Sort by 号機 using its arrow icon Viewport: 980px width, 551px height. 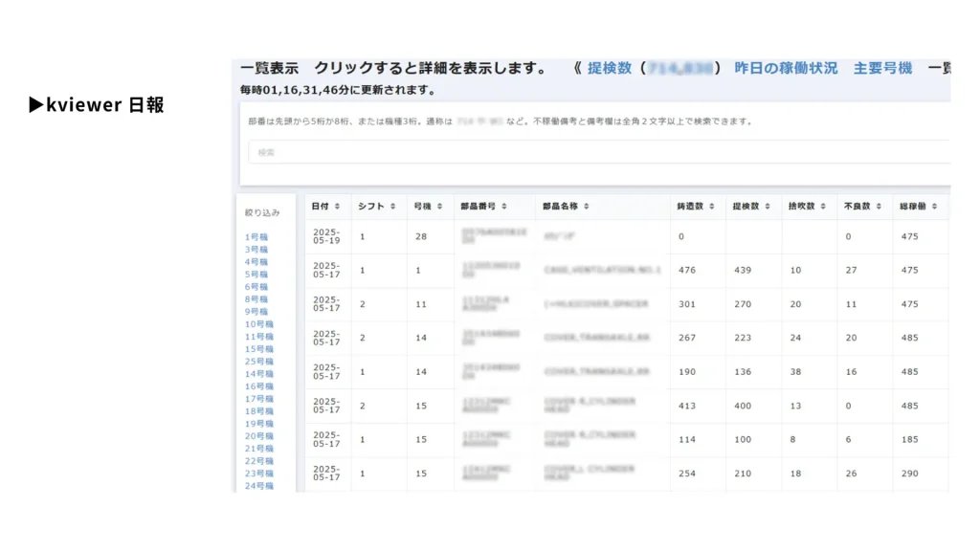coord(439,207)
